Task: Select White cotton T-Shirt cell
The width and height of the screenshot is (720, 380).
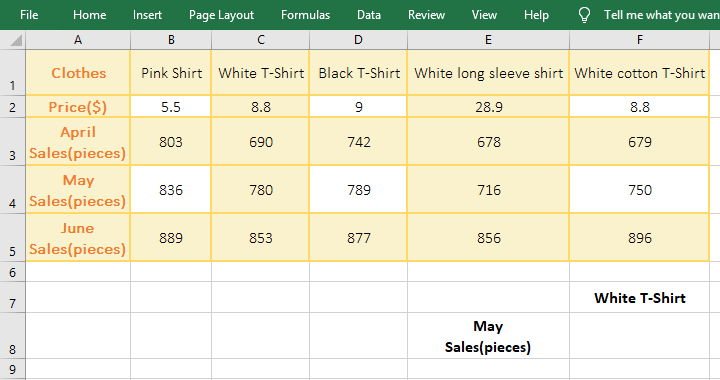Action: coord(639,73)
